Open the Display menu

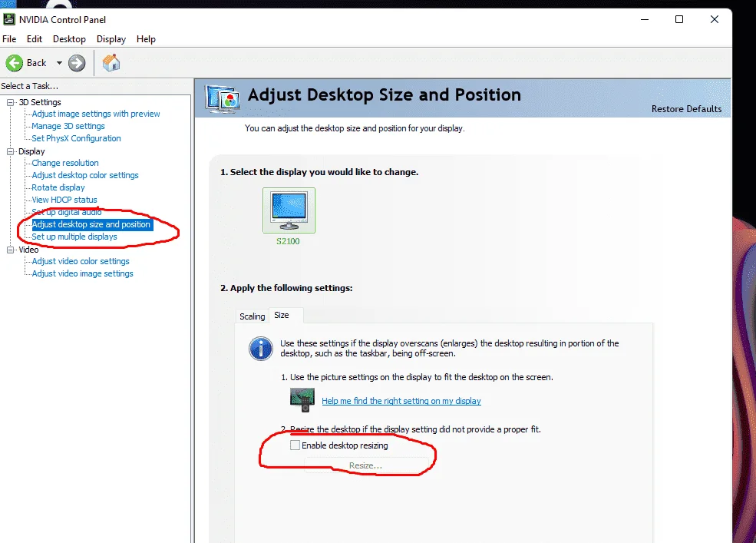pos(111,39)
